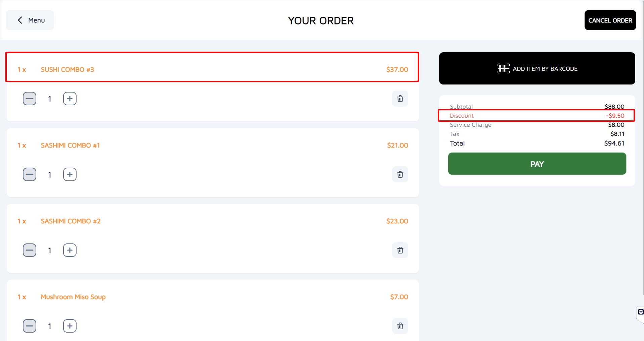Reduce Mushroom Miso Soup quantity
Screen dimensions: 644x341
pyautogui.click(x=30, y=326)
